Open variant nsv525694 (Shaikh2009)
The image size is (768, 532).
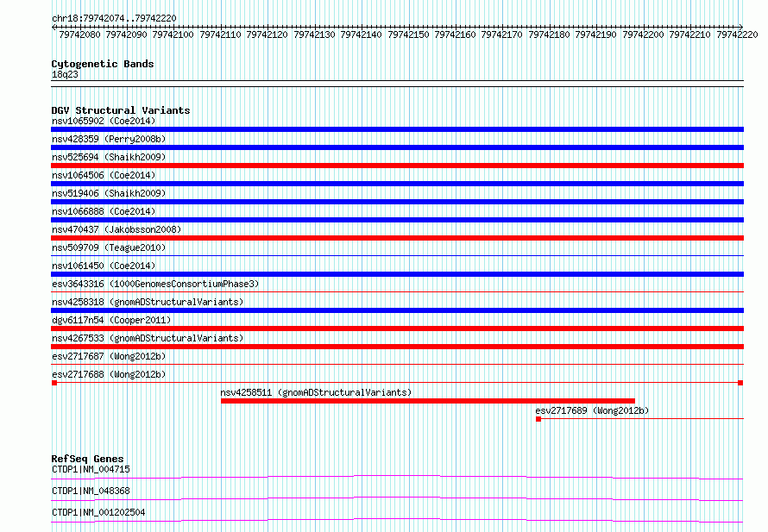[109, 157]
